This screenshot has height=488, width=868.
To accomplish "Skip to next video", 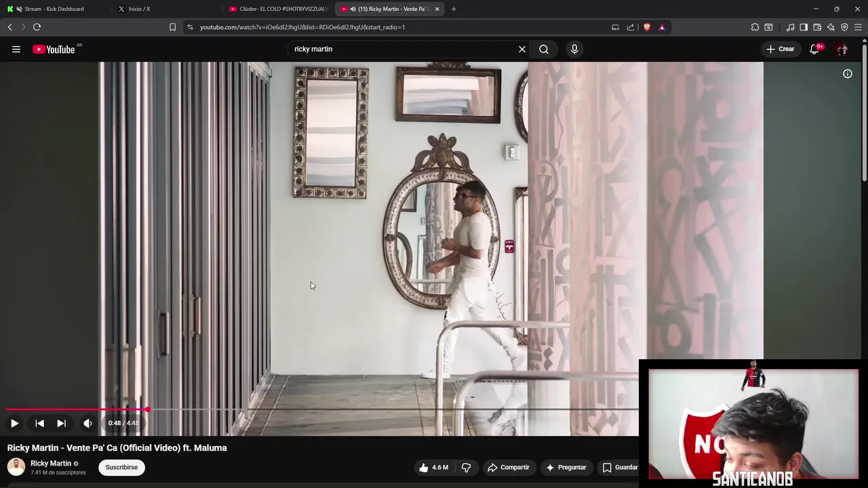I will click(x=61, y=423).
